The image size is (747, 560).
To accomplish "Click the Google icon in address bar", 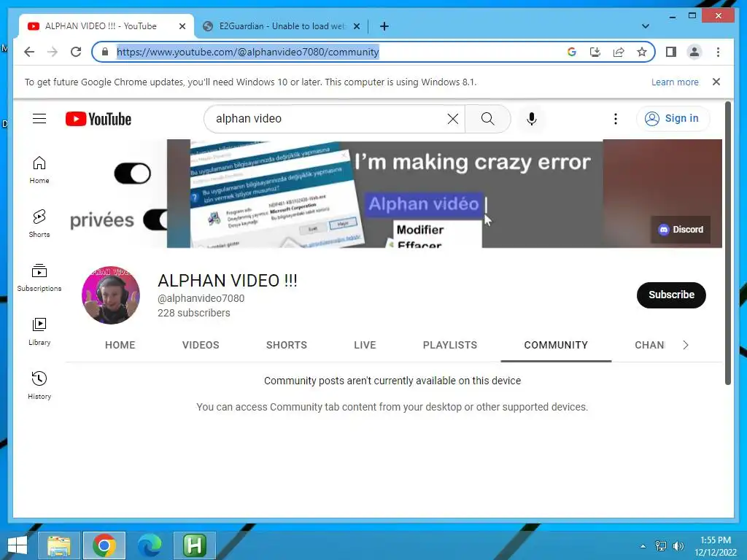I will 572,52.
